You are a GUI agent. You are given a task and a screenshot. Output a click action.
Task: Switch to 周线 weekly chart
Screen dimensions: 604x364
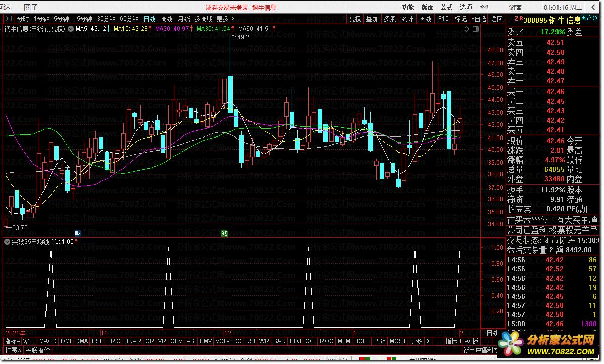(167, 19)
